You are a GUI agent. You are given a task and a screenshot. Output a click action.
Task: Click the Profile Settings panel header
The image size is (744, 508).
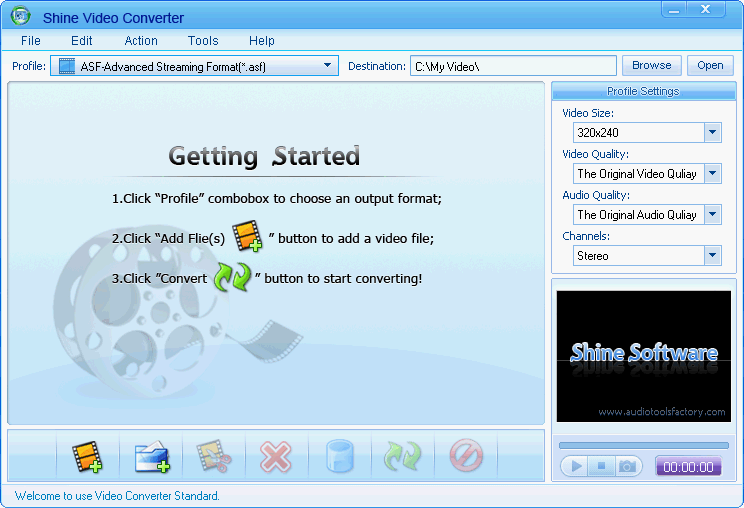(643, 91)
